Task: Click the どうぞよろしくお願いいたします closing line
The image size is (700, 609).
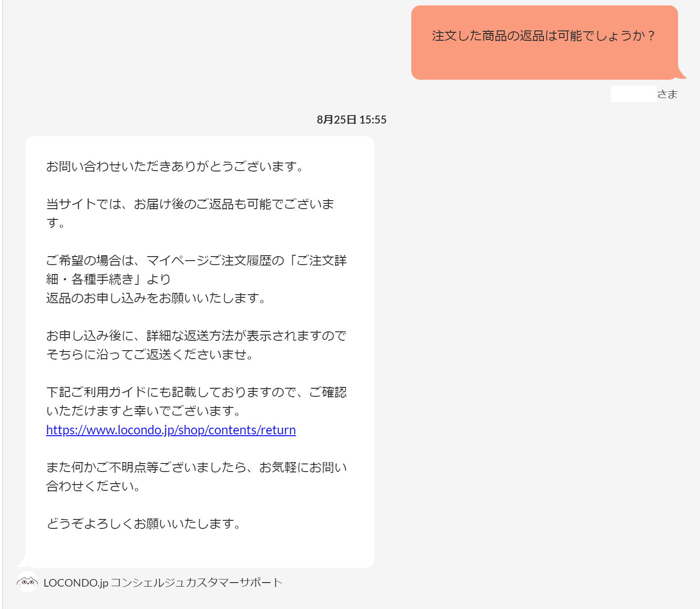Action: tap(144, 524)
